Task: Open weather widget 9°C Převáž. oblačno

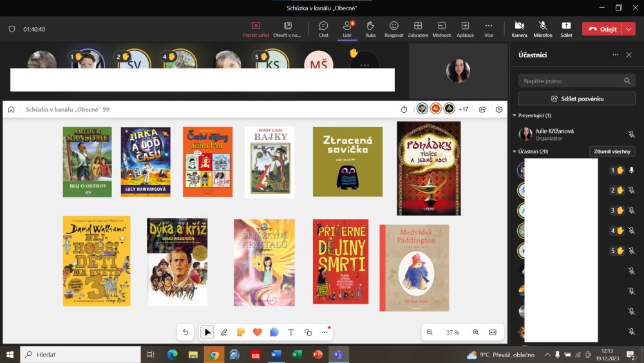Action: point(500,355)
